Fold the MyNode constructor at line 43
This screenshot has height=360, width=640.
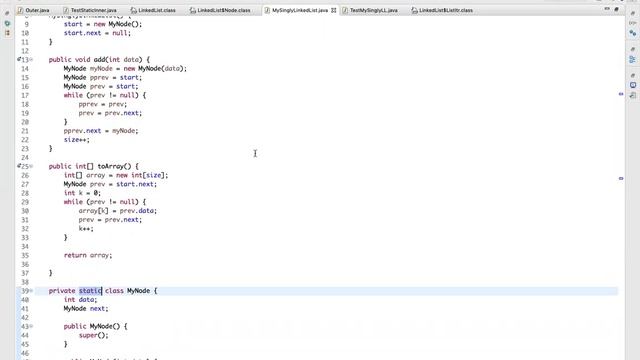(x=31, y=327)
